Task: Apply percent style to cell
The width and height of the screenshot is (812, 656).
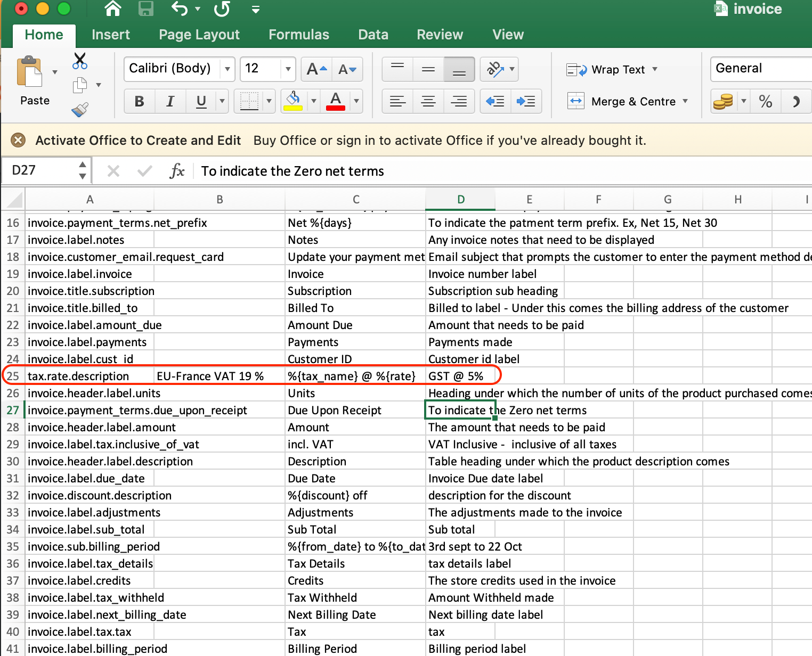Action: click(x=766, y=101)
